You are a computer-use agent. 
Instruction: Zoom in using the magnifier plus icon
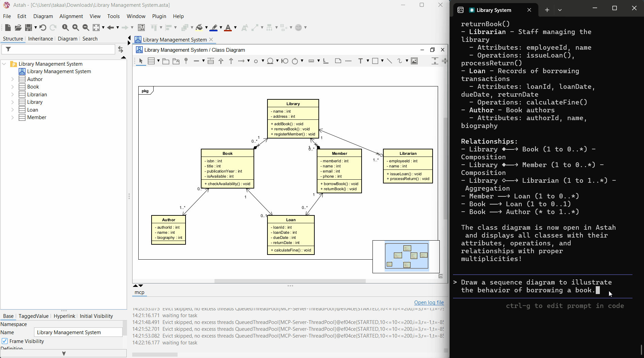click(75, 28)
